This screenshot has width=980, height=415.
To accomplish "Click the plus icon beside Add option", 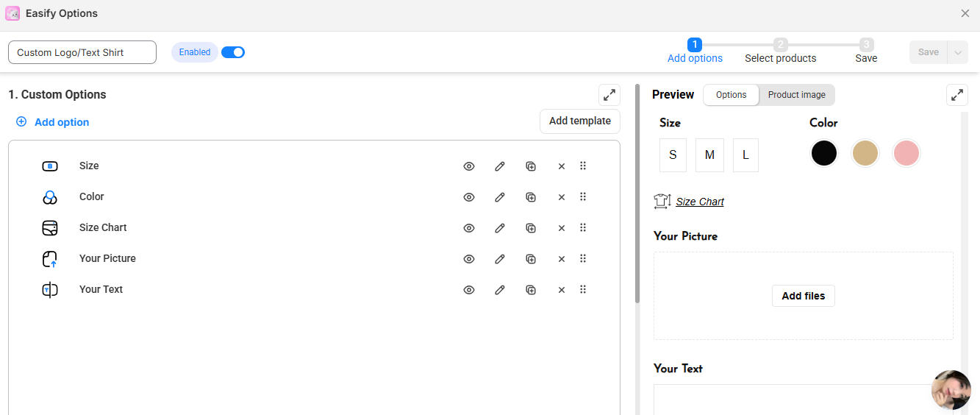I will point(21,122).
